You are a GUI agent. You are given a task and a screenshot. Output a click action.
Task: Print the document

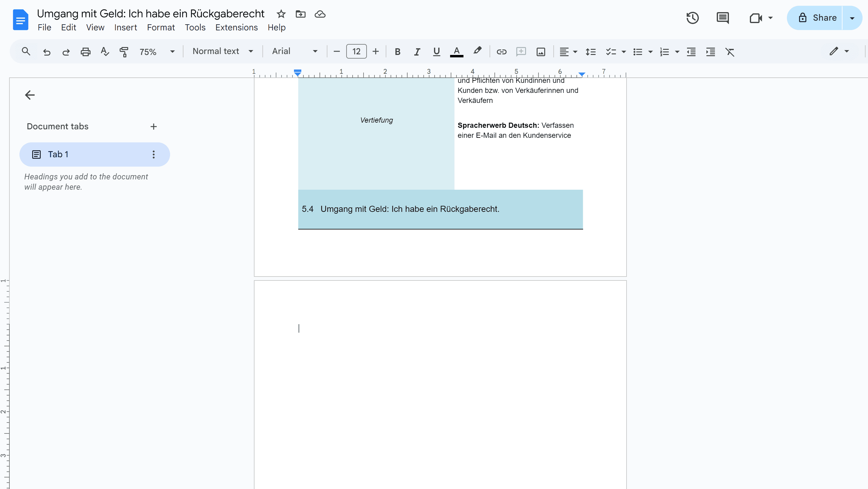click(86, 52)
